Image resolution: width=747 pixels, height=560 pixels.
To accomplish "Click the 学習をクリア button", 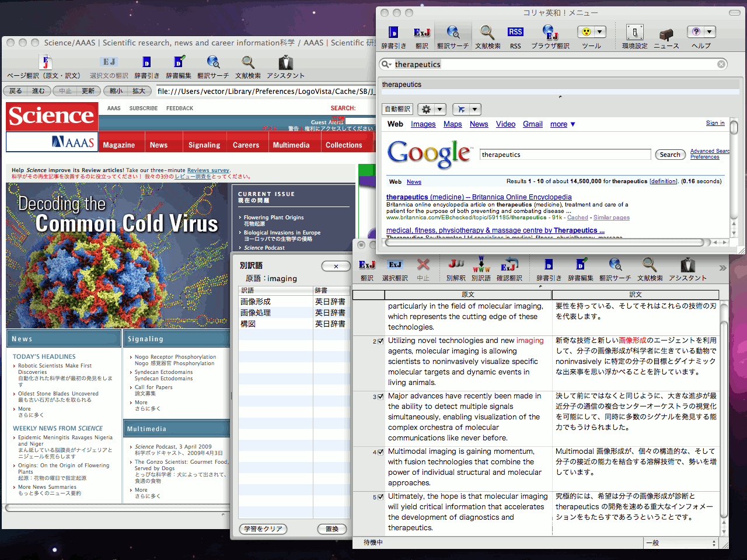I will [263, 529].
